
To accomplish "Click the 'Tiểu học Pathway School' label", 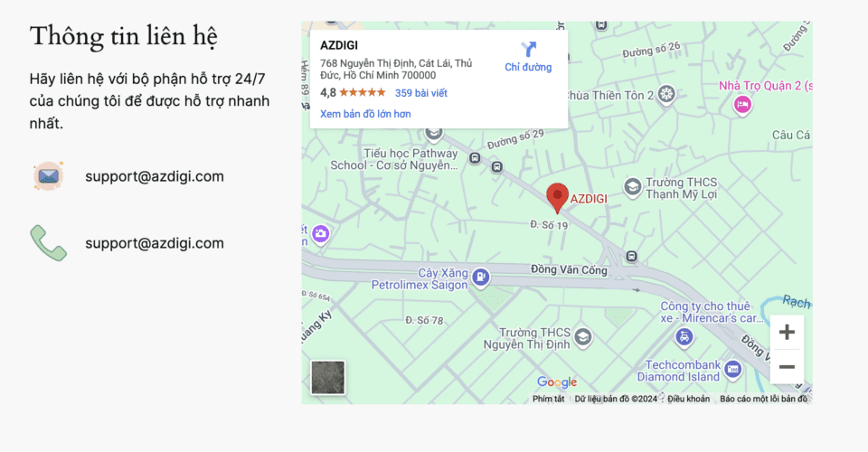I will pos(394,159).
